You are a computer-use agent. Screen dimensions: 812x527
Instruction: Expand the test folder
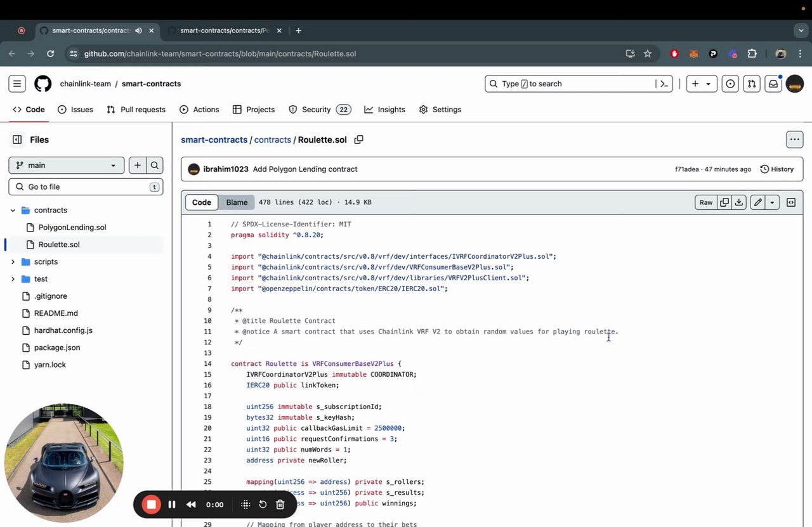(x=13, y=279)
